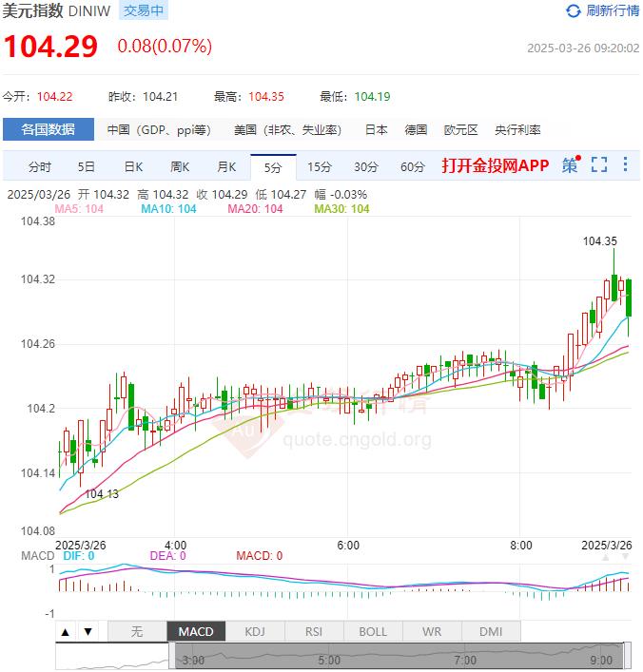The width and height of the screenshot is (643, 672).
Task: Click the left handle of time range slider
Action: pos(172,655)
